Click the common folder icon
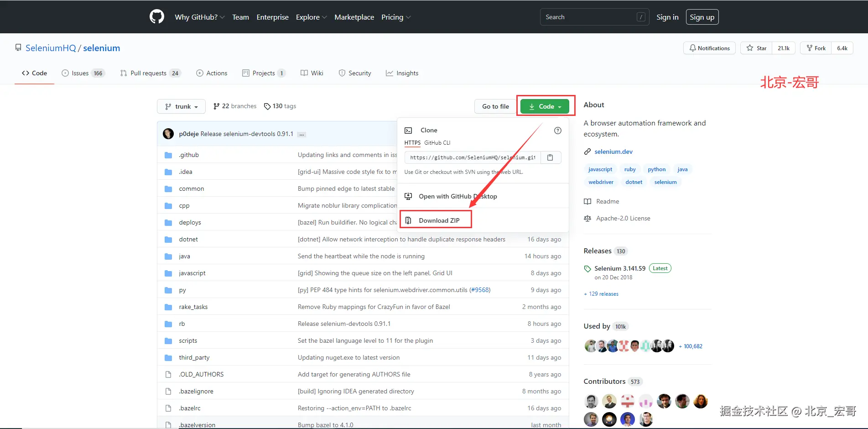 point(168,189)
